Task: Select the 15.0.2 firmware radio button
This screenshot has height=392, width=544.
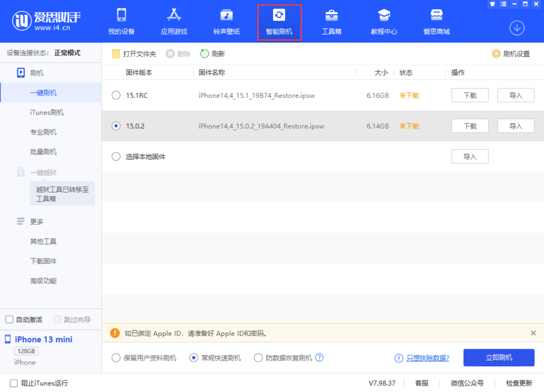Action: pyautogui.click(x=116, y=126)
